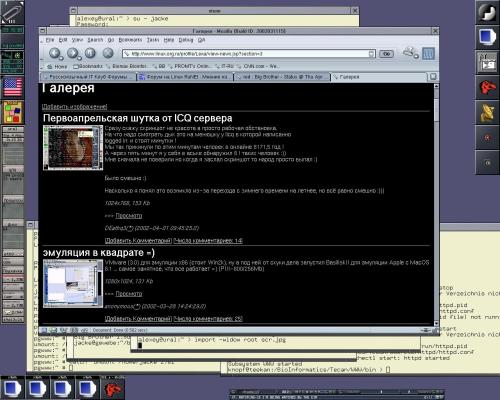Open the Help menu
The image size is (500, 400).
169,40
